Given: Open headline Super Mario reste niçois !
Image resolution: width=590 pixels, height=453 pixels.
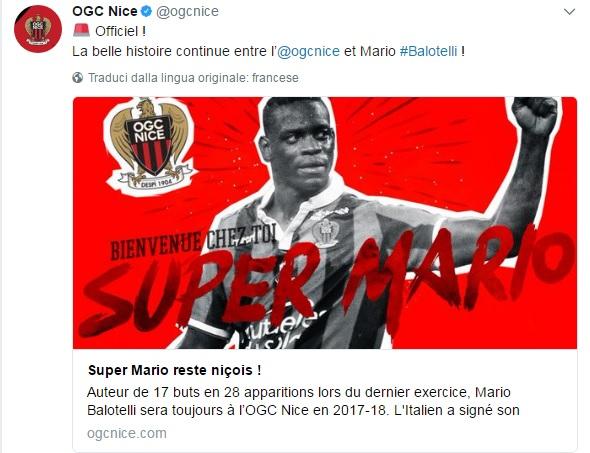Looking at the screenshot, I should (x=175, y=370).
